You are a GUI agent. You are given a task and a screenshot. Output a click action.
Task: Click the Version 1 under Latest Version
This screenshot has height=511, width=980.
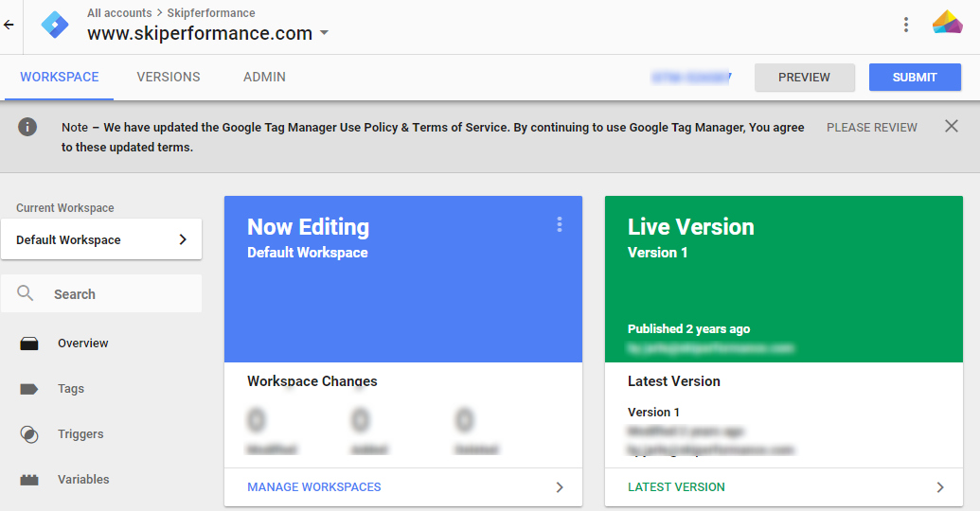click(653, 413)
